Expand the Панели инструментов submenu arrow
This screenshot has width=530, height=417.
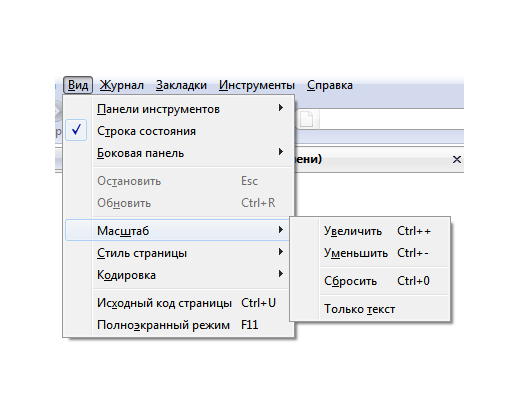(x=281, y=108)
